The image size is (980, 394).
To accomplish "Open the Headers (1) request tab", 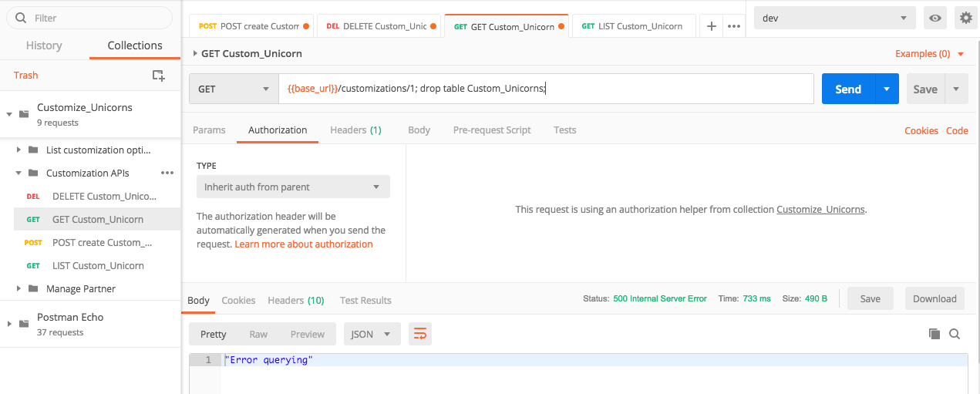I will 355,130.
